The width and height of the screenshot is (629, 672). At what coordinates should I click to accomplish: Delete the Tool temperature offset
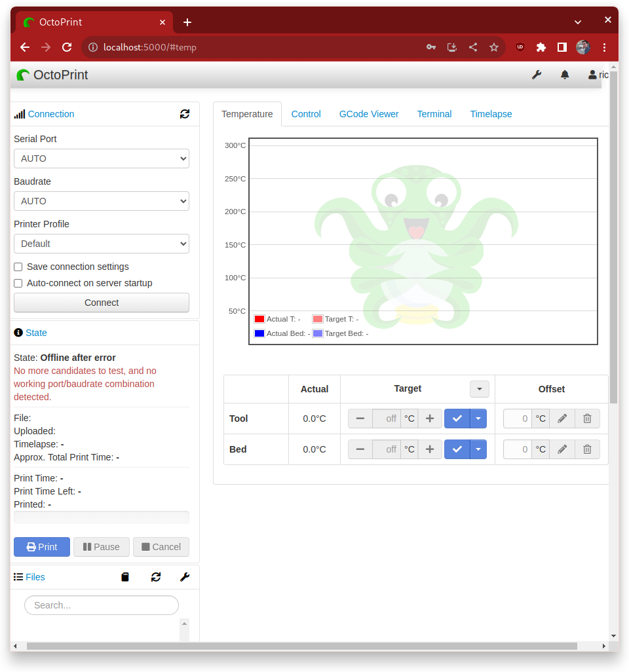587,419
